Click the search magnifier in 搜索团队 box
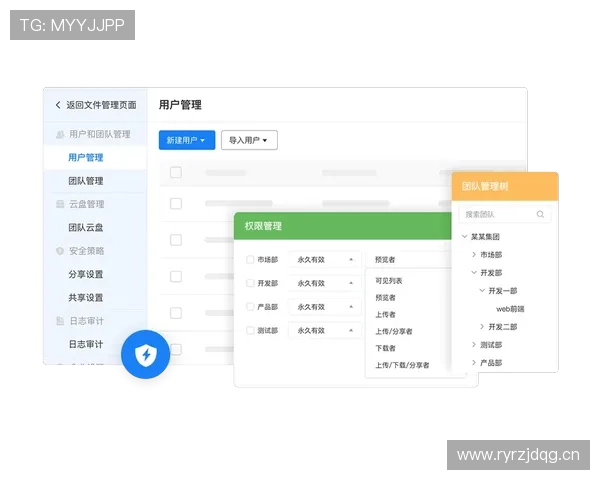 pos(540,214)
